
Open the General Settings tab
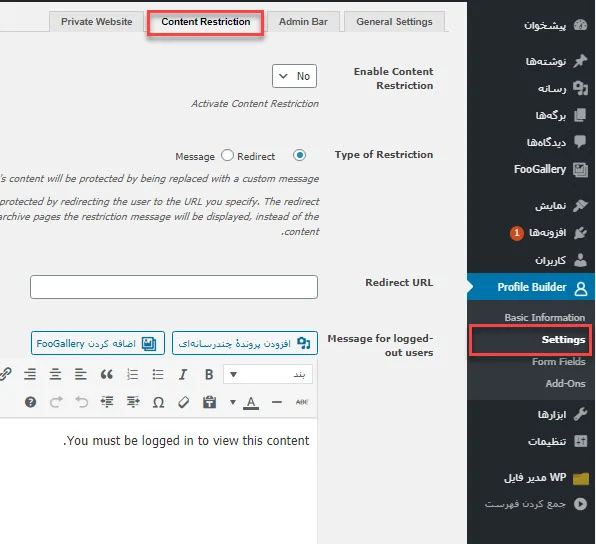click(394, 22)
